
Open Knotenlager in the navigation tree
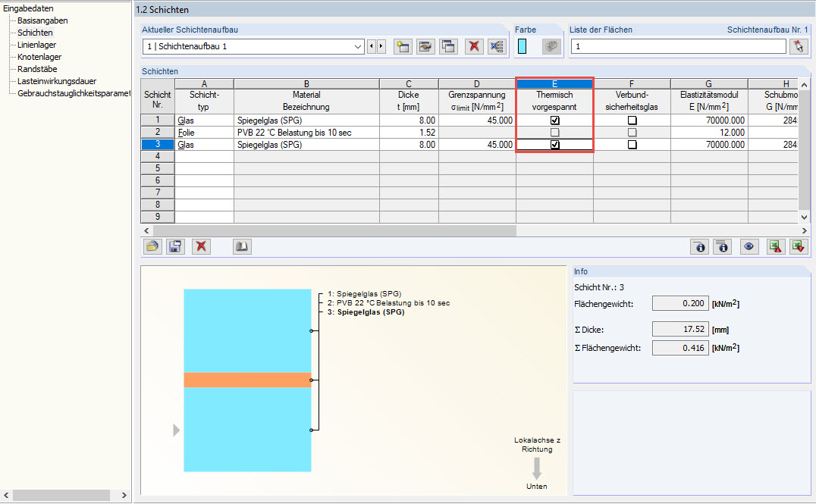pyautogui.click(x=39, y=57)
